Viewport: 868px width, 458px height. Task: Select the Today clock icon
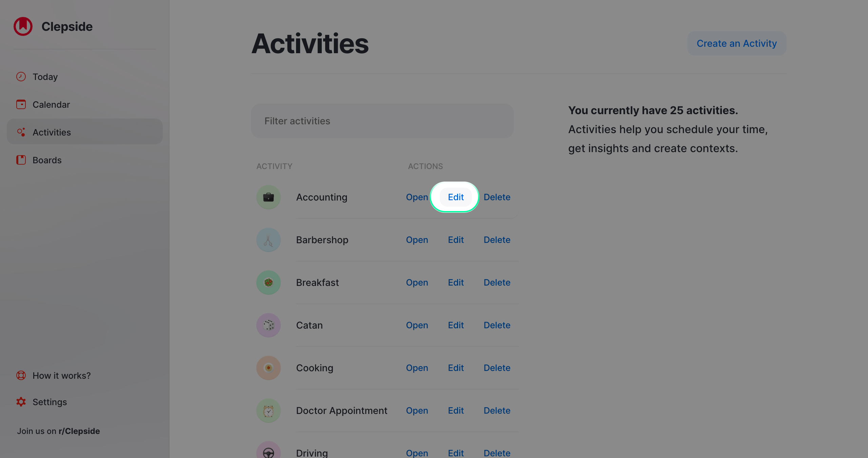21,77
